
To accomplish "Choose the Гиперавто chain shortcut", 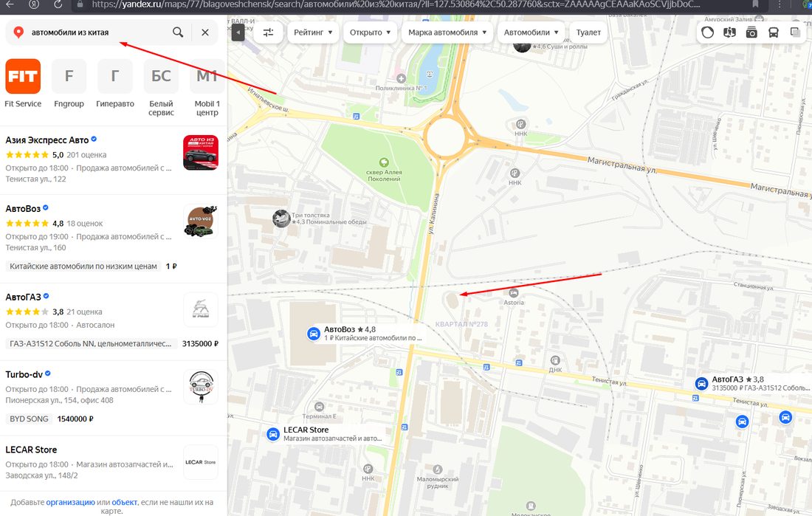I will 115,83.
